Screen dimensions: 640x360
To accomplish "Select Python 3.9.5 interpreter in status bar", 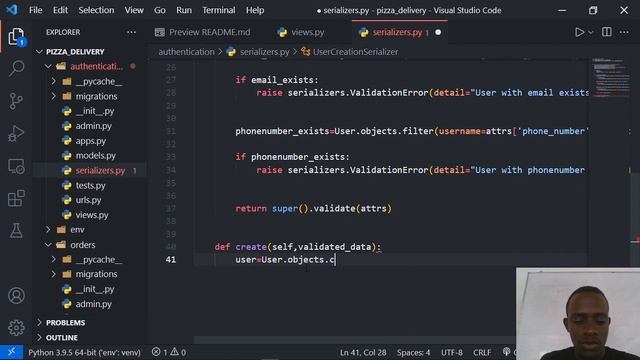I will (x=84, y=352).
